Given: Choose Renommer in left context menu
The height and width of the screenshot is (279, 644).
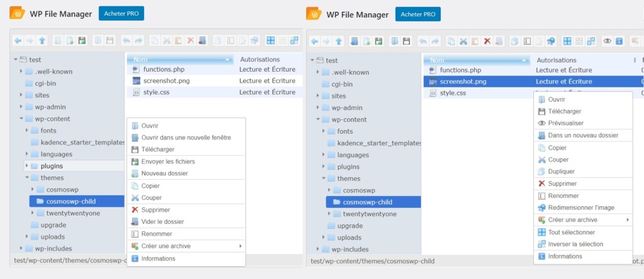Looking at the screenshot, I should (186, 234).
